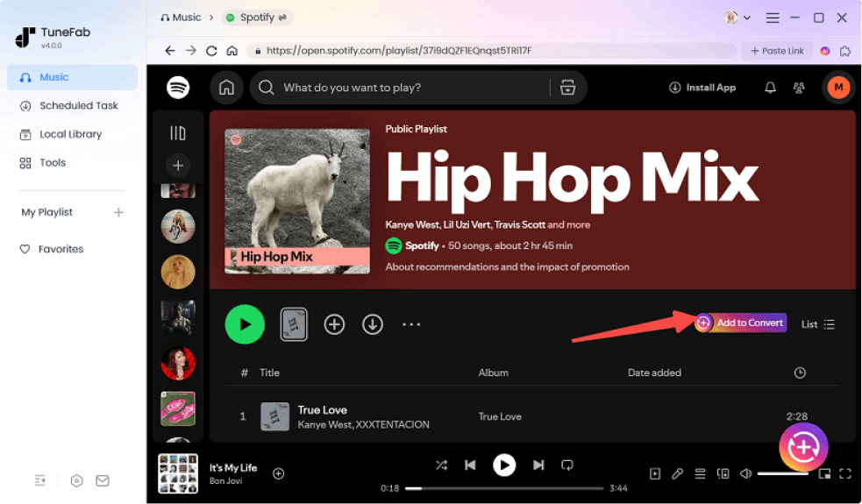Click the Music breadcrumb
The width and height of the screenshot is (862, 504).
181,18
